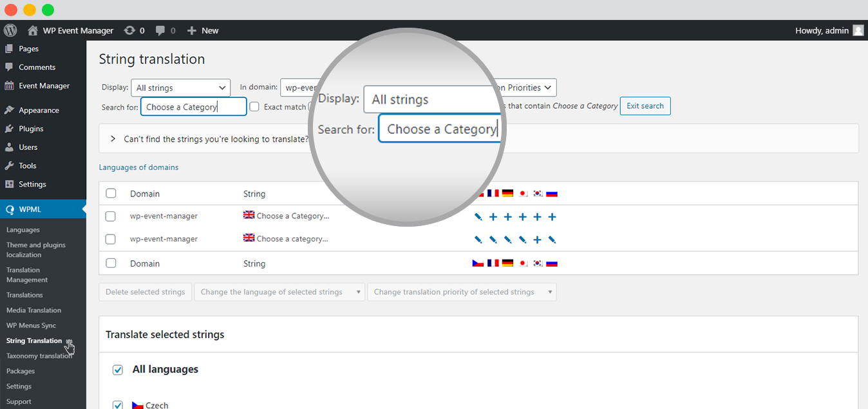Edit German translation of lowercase 'Choose a category...' string
868x409 pixels.
click(x=508, y=240)
